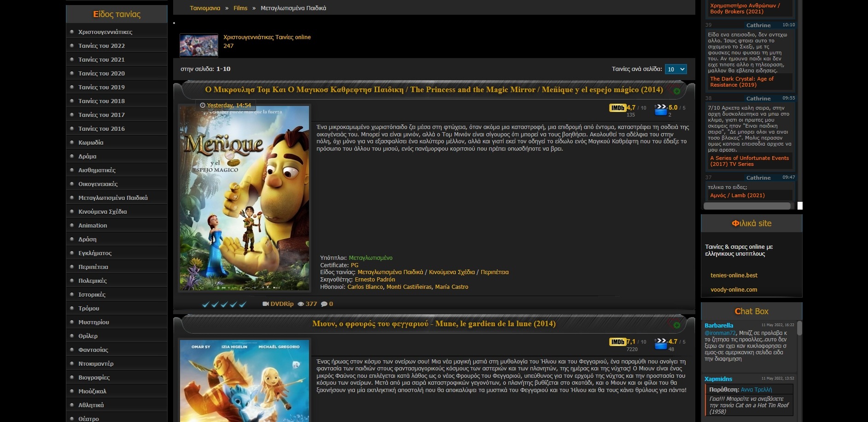Rate the Meñique film with the fifth checkmark
This screenshot has width=868, height=422.
click(x=243, y=304)
